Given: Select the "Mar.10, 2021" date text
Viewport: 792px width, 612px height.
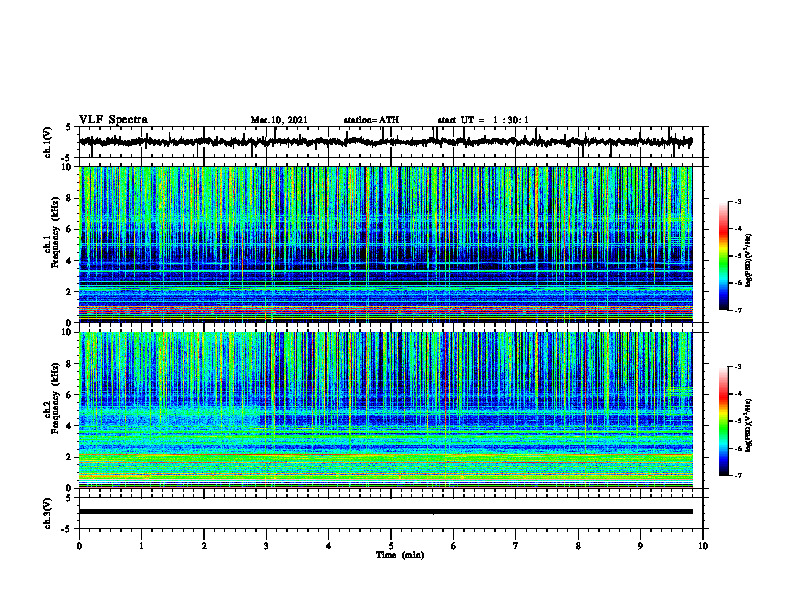Looking at the screenshot, I should pyautogui.click(x=279, y=120).
